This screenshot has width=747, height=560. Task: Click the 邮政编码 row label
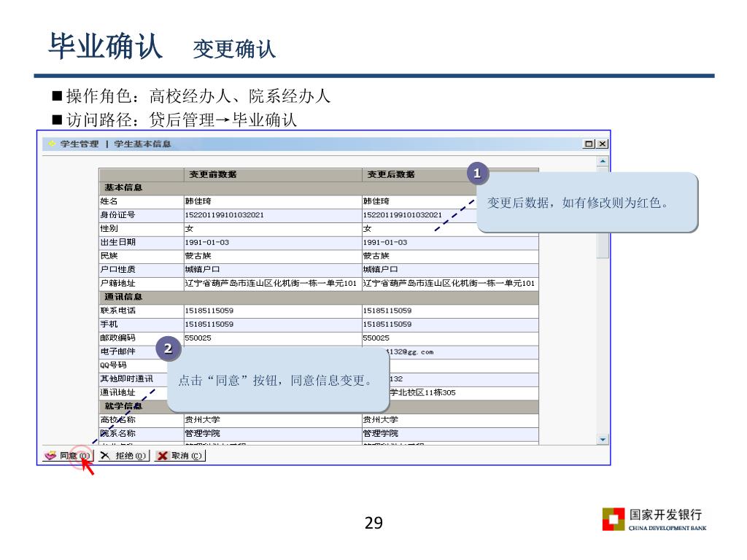[117, 338]
